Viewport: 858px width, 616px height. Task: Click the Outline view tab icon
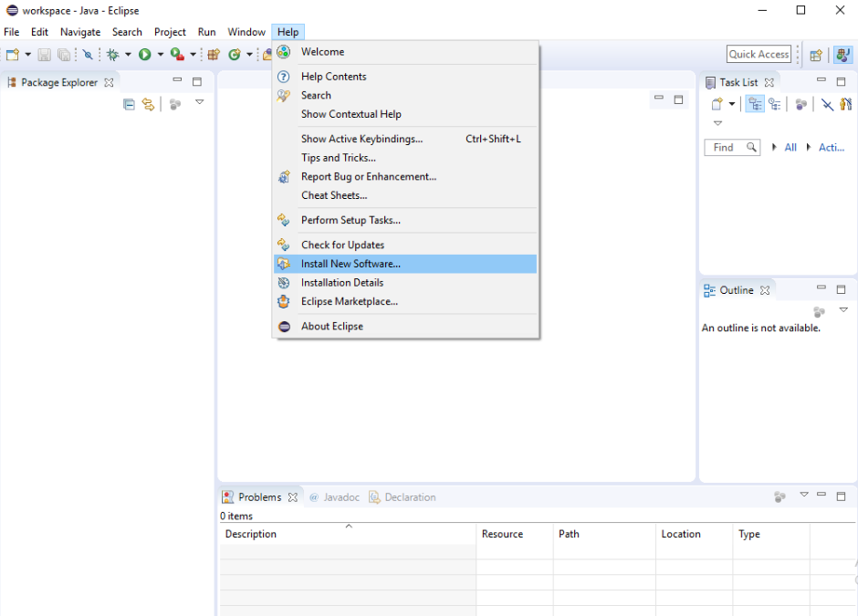click(x=709, y=290)
